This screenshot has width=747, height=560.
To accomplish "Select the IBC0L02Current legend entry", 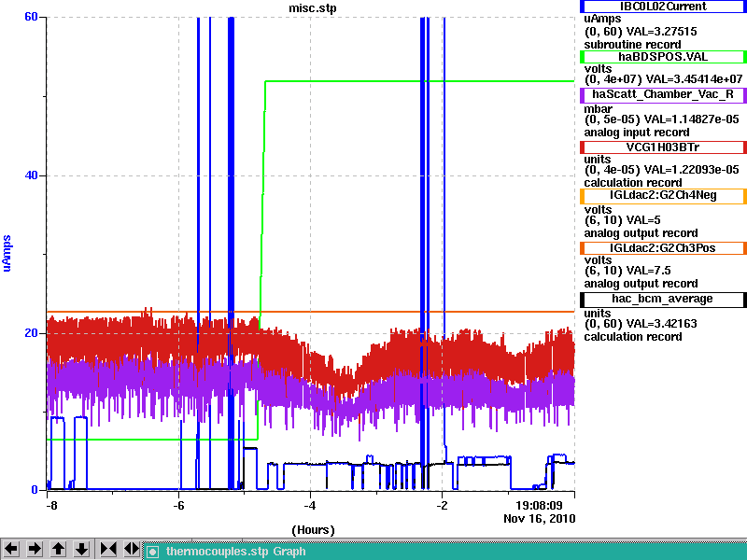I will [663, 7].
